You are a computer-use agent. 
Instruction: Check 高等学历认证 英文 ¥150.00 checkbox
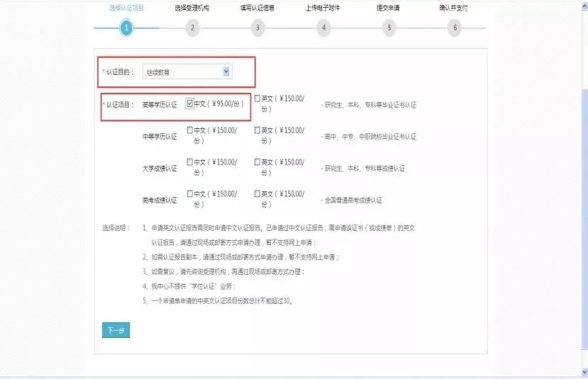pyautogui.click(x=257, y=98)
